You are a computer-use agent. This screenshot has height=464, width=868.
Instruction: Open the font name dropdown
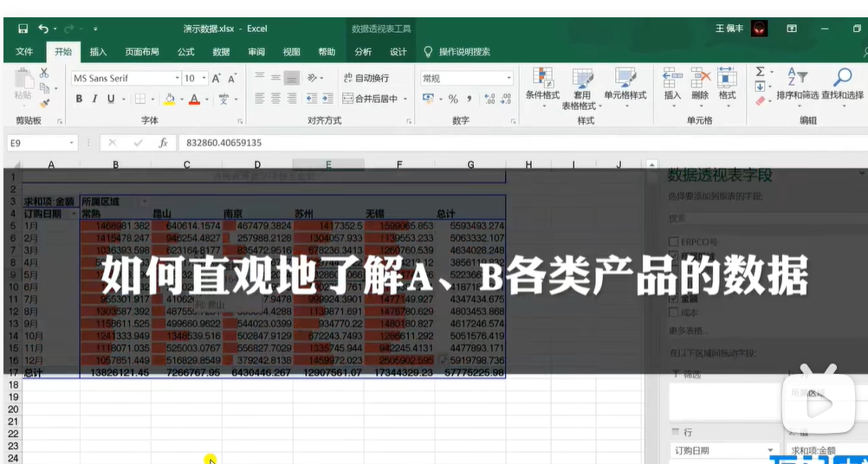click(177, 79)
